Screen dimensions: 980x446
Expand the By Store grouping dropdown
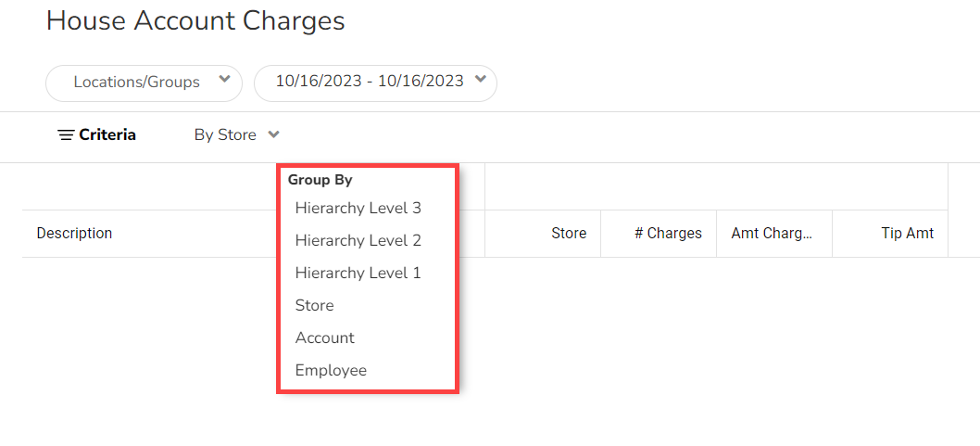tap(225, 135)
